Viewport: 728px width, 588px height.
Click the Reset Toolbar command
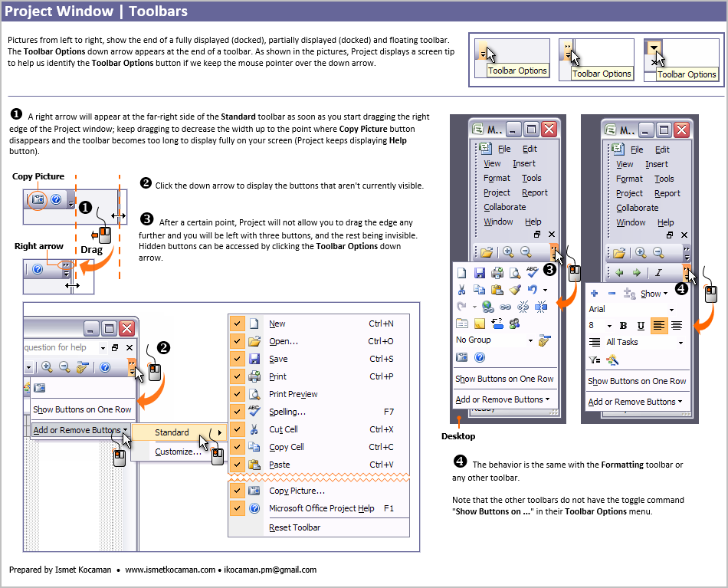pyautogui.click(x=294, y=527)
